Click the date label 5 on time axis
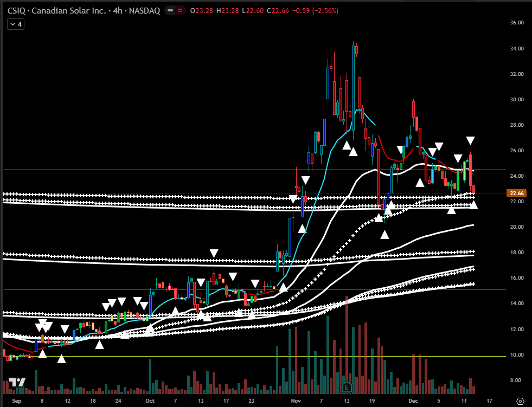 tap(438, 401)
